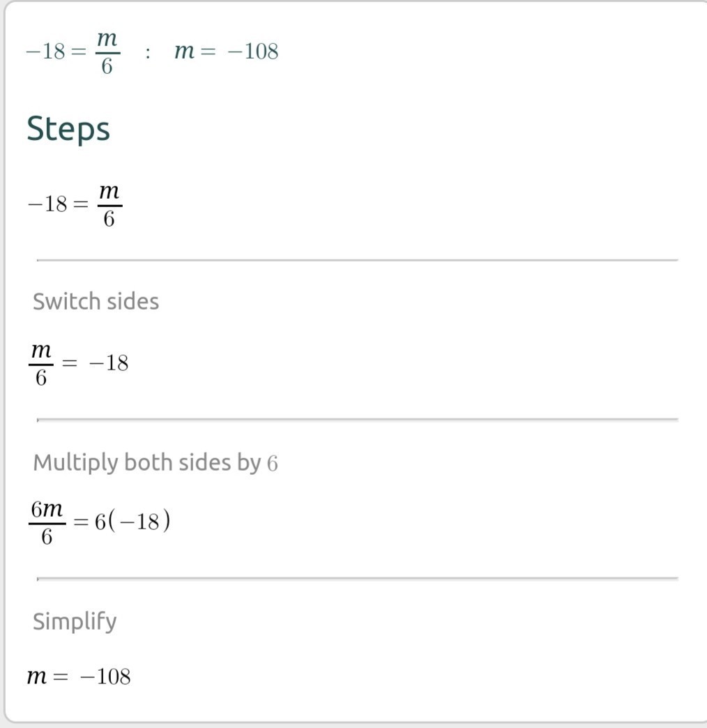Select the header equation −18 = m/6
This screenshot has height=728, width=707.
point(73,52)
